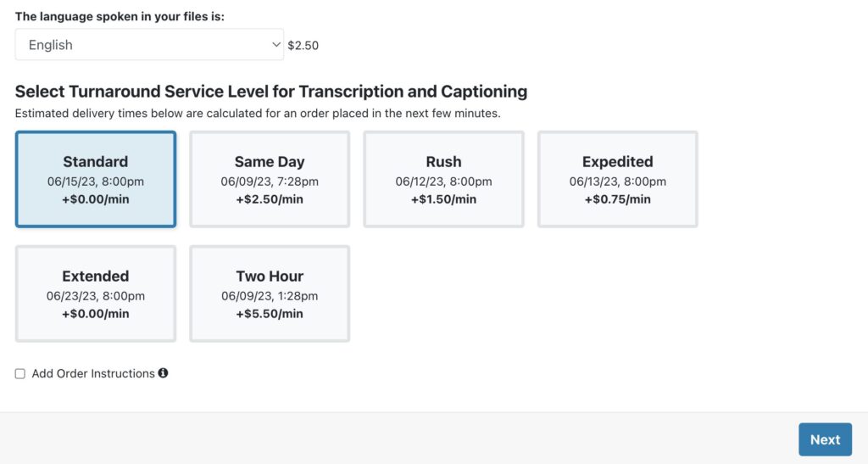The height and width of the screenshot is (464, 868).
Task: Click the +$0.75/min price on Expedited
Action: (617, 199)
